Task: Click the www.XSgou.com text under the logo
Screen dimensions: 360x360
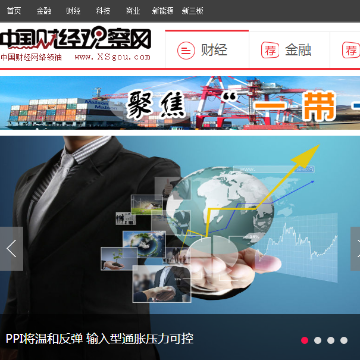Action: pyautogui.click(x=112, y=57)
